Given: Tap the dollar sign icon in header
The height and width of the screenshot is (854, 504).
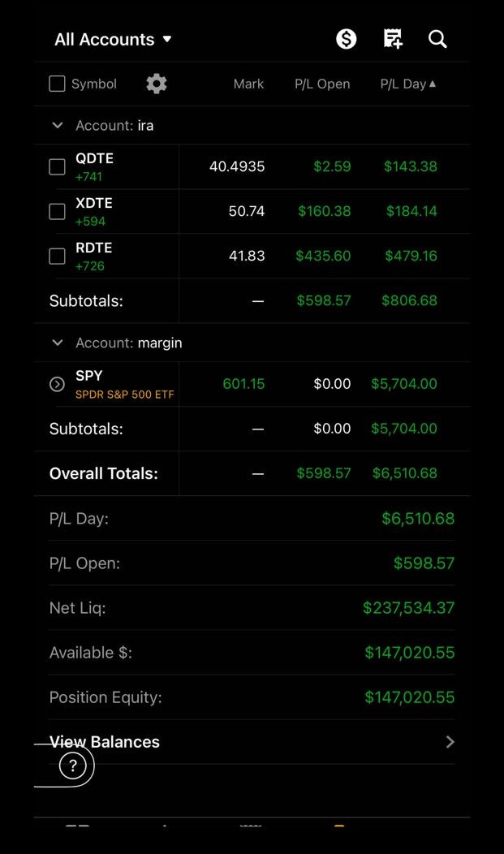Looking at the screenshot, I should pyautogui.click(x=347, y=39).
